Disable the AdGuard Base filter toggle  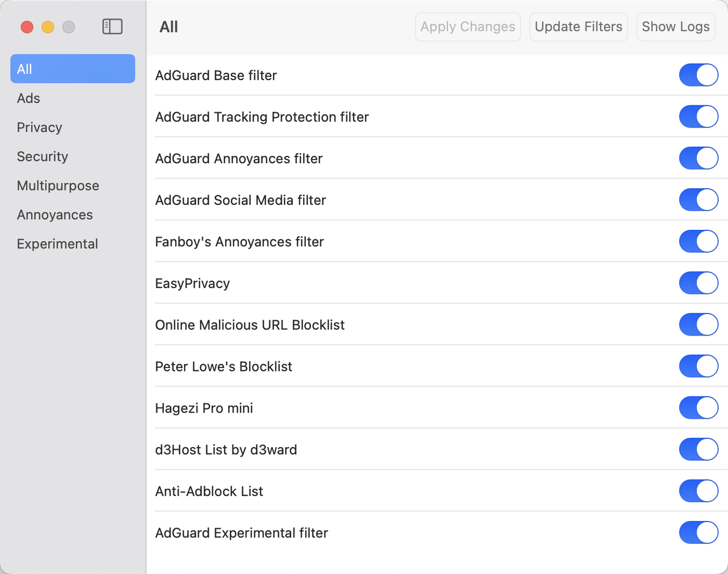[x=698, y=75]
